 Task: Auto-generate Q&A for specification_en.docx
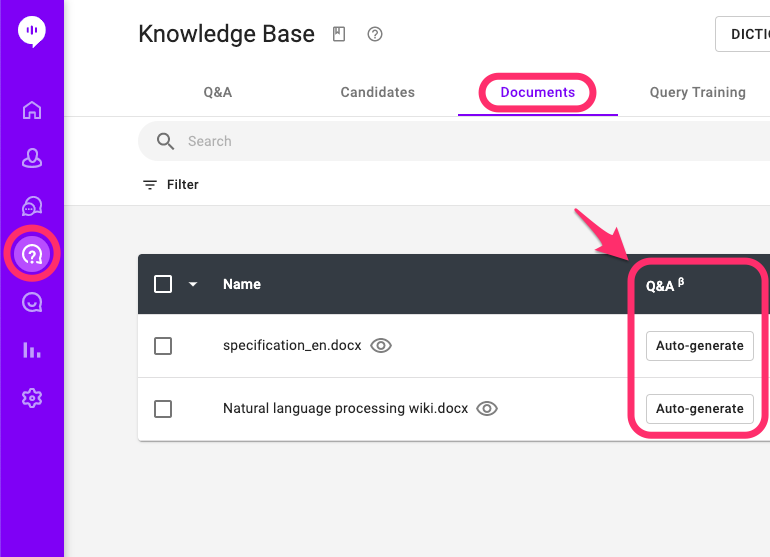pos(699,346)
